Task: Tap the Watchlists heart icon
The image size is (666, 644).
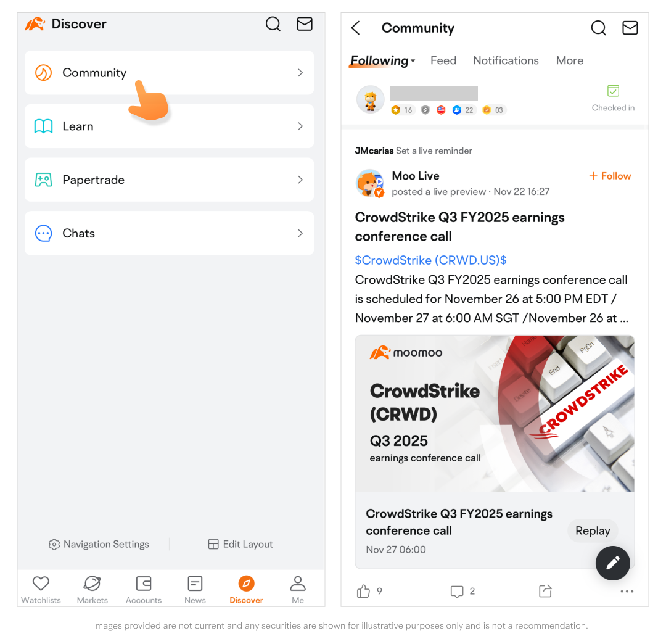Action: coord(41,584)
